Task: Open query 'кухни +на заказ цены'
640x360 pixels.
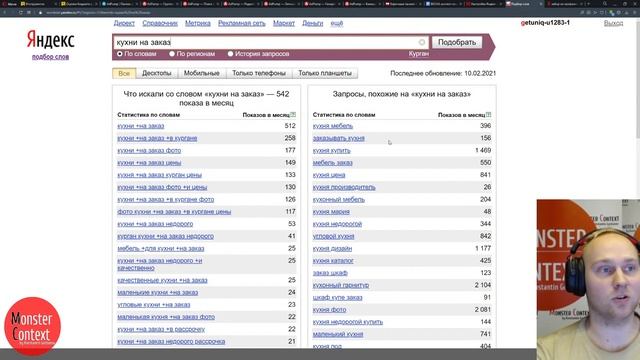Action: (149, 163)
